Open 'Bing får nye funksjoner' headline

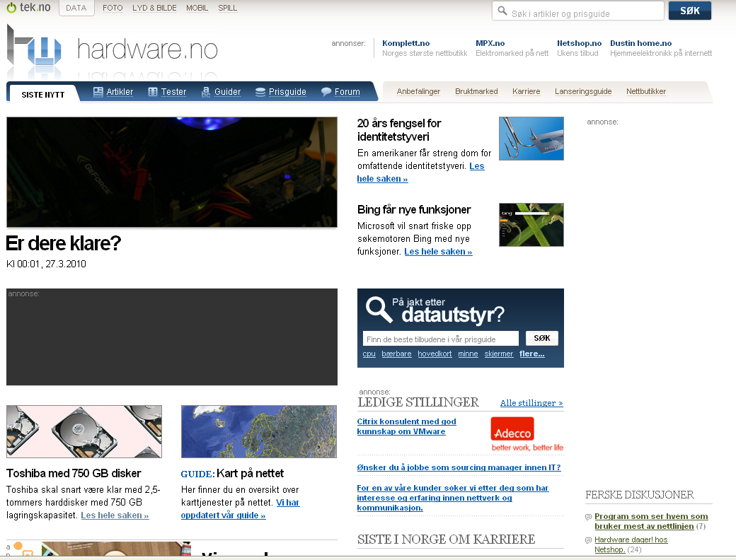click(x=413, y=210)
